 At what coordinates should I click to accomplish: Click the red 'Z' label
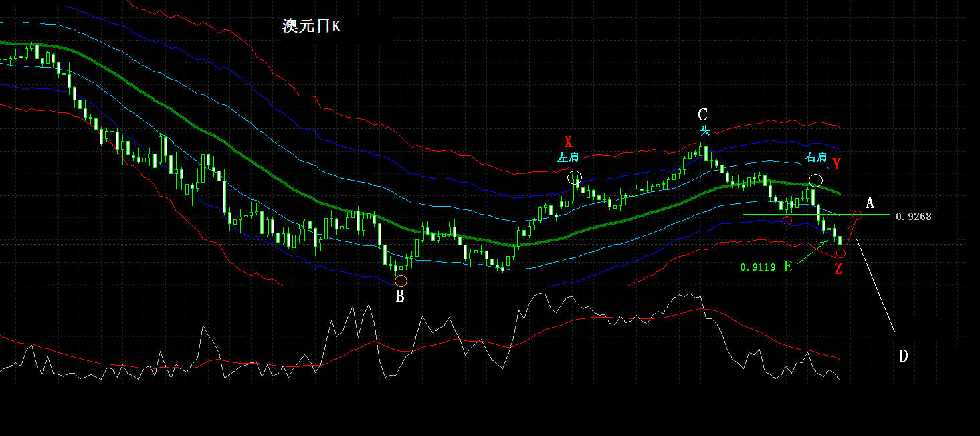(838, 269)
